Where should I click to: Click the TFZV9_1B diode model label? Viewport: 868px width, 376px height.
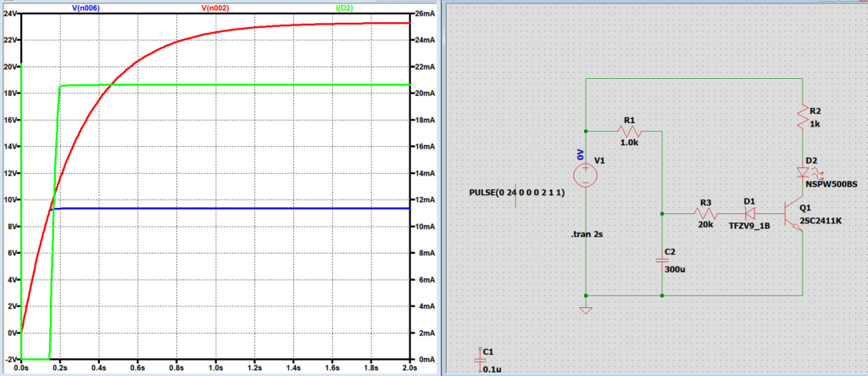[x=750, y=227]
